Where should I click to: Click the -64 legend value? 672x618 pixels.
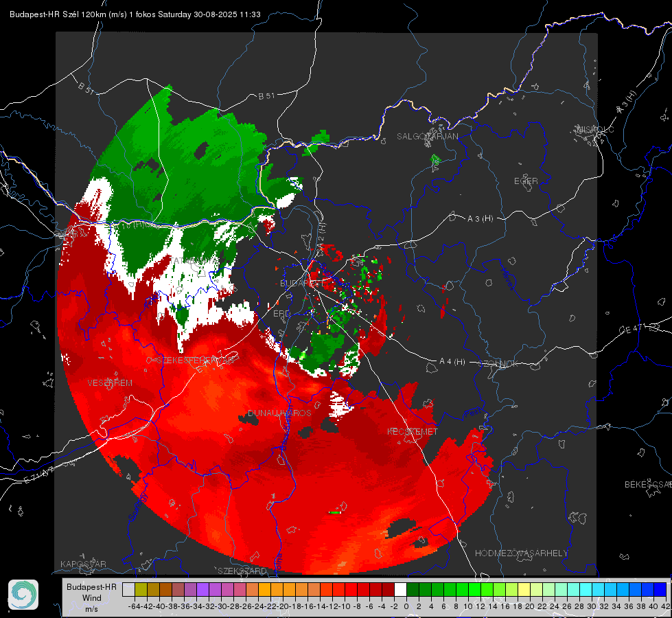(135, 606)
